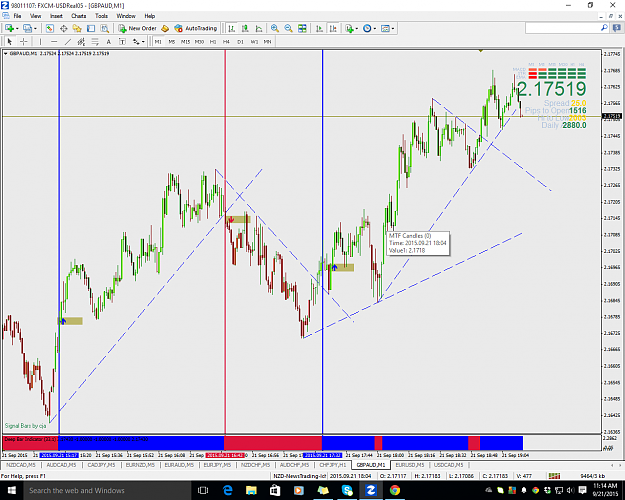Open the MetaEditor book icon
Viewport: 625px width, 500px height.
[x=165, y=28]
